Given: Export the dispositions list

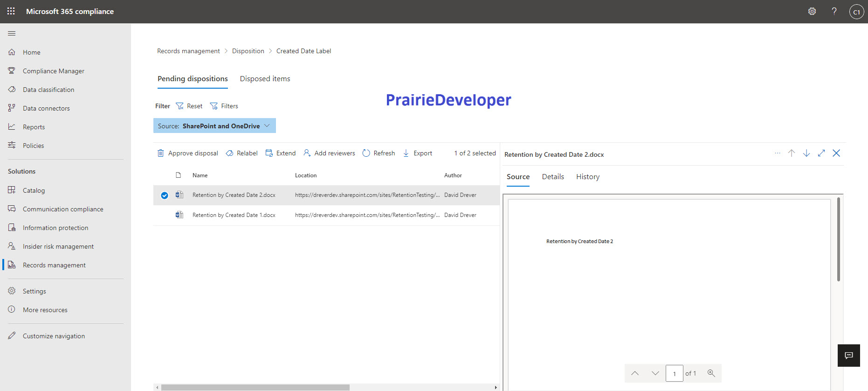Looking at the screenshot, I should 418,153.
